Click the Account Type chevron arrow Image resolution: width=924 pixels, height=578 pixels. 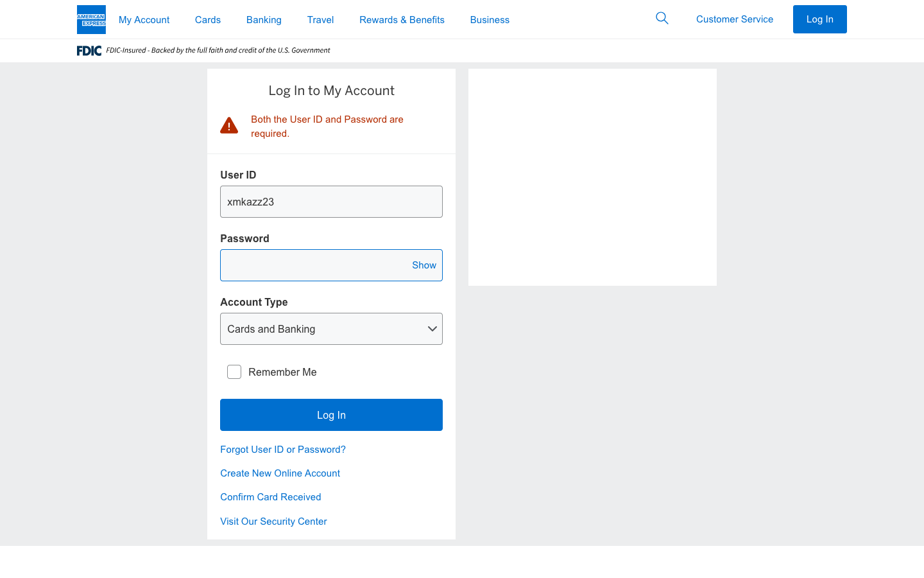click(x=432, y=329)
